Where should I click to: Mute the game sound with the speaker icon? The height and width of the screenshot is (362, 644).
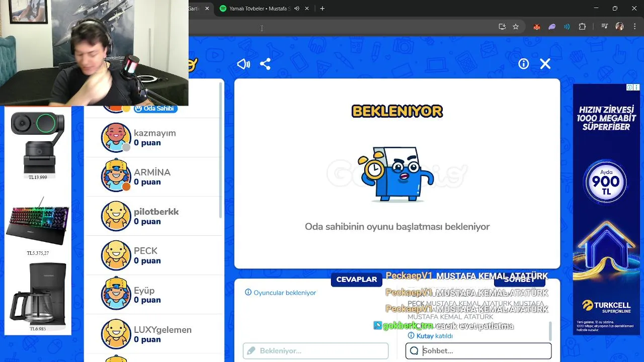click(x=244, y=64)
